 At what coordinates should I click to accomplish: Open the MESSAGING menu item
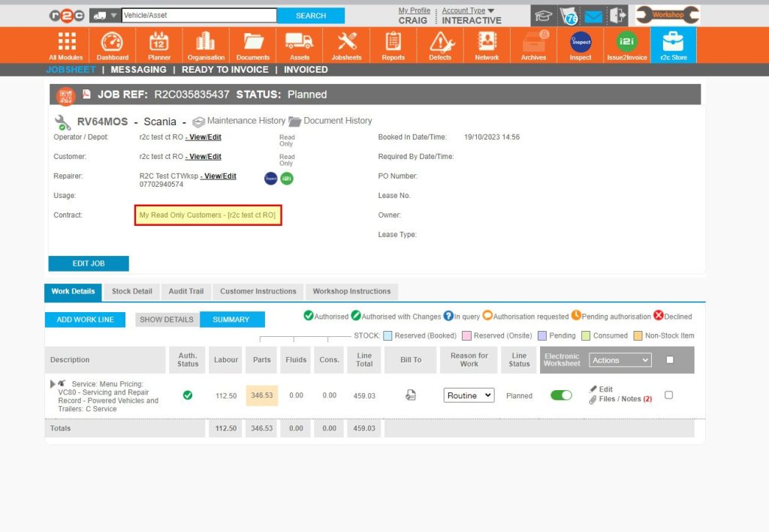point(138,70)
